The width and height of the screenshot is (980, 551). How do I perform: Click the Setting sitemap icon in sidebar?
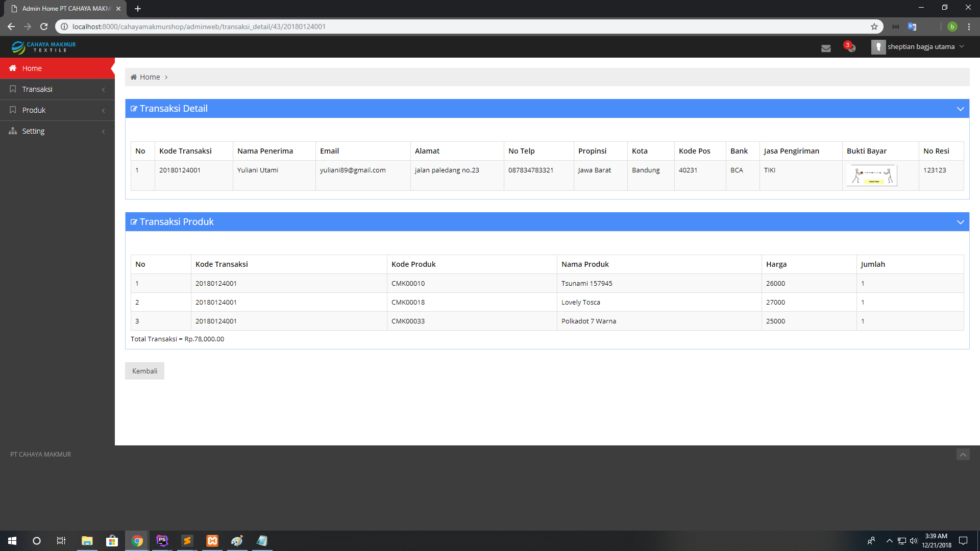click(x=13, y=131)
